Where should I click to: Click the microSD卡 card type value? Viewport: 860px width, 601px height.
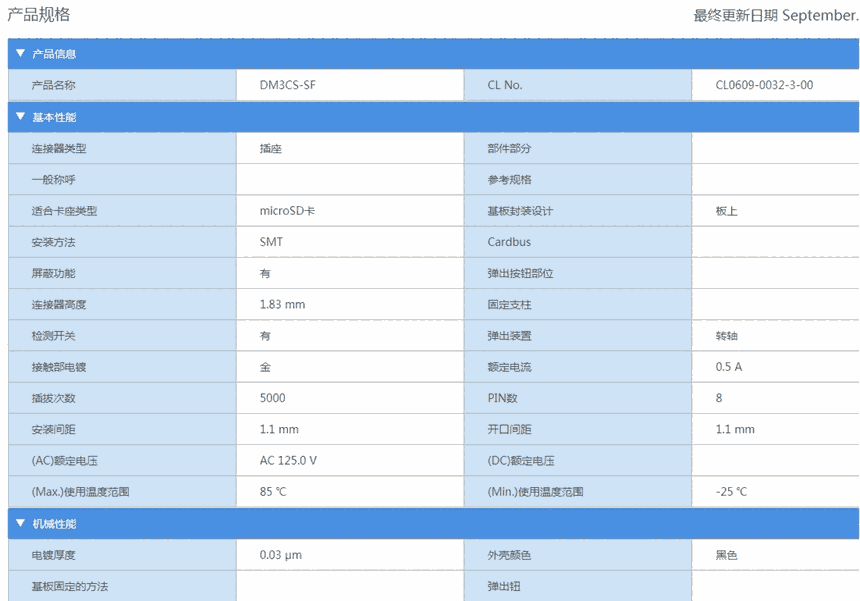[287, 211]
